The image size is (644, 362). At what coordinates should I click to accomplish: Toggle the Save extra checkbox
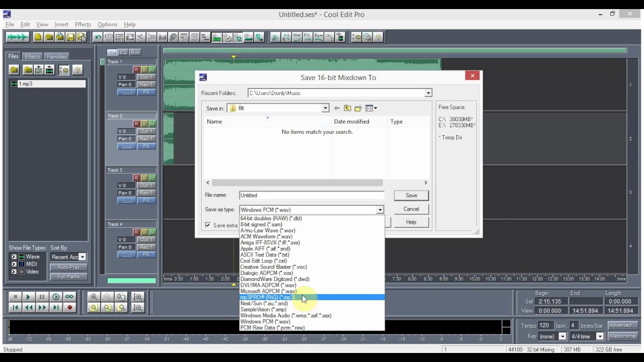pyautogui.click(x=208, y=225)
